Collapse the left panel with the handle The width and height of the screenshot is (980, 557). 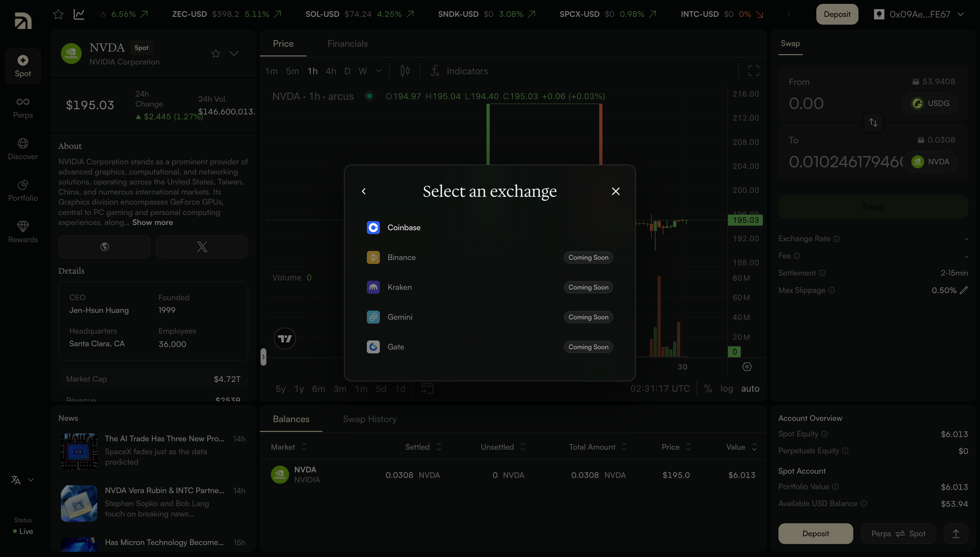click(x=263, y=357)
